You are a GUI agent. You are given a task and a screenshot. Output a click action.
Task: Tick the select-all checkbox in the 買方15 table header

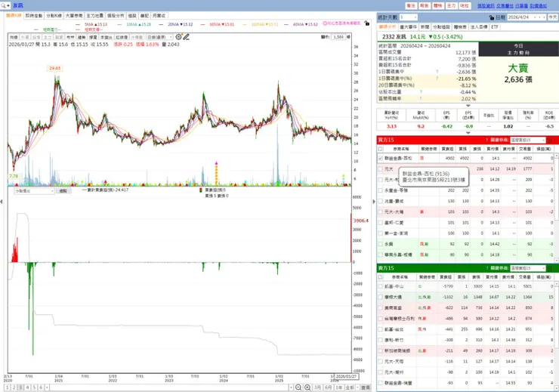coord(381,149)
